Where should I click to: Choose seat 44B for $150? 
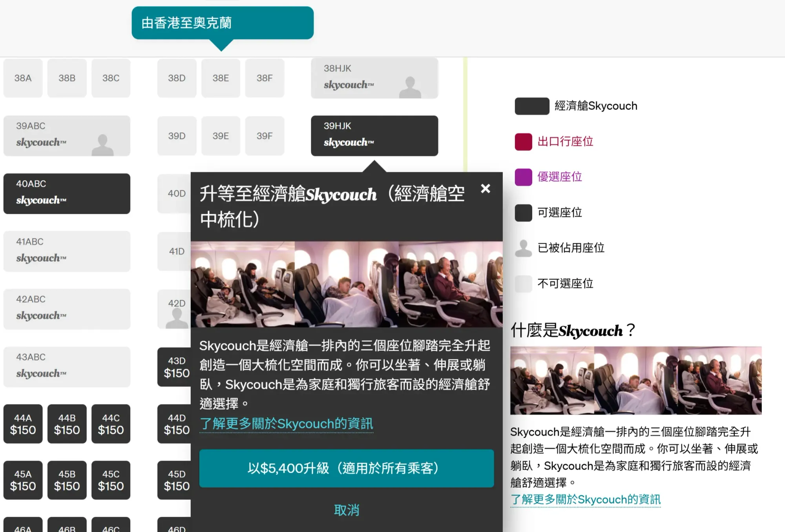pyautogui.click(x=67, y=424)
